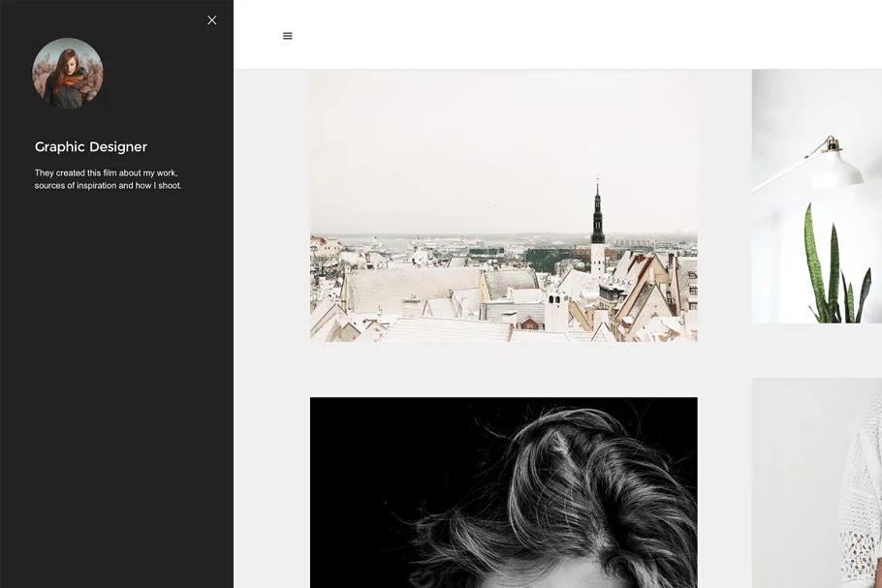
Task: Click empty area of dark sidebar
Action: [116, 387]
